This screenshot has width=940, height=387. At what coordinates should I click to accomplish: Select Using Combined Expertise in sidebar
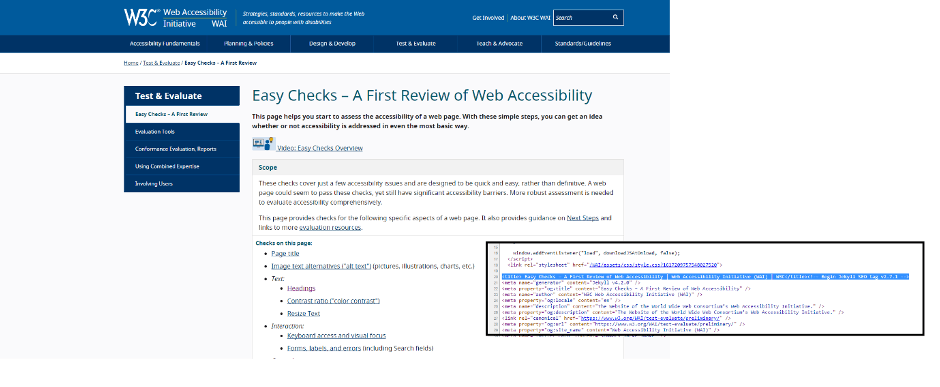click(182, 167)
